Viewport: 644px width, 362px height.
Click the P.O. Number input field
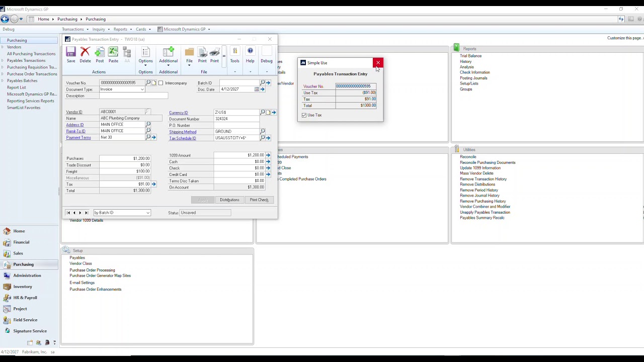[x=236, y=125]
